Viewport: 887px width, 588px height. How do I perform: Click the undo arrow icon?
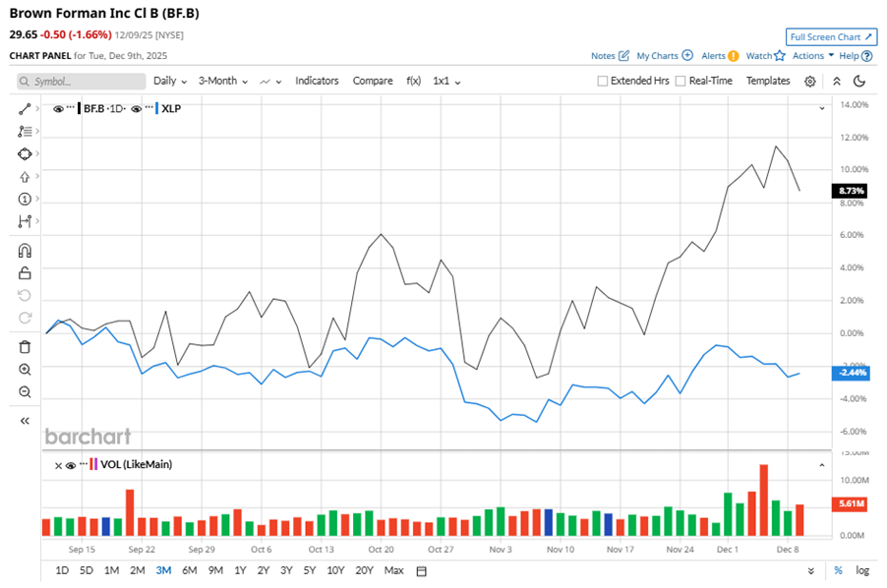coord(25,296)
